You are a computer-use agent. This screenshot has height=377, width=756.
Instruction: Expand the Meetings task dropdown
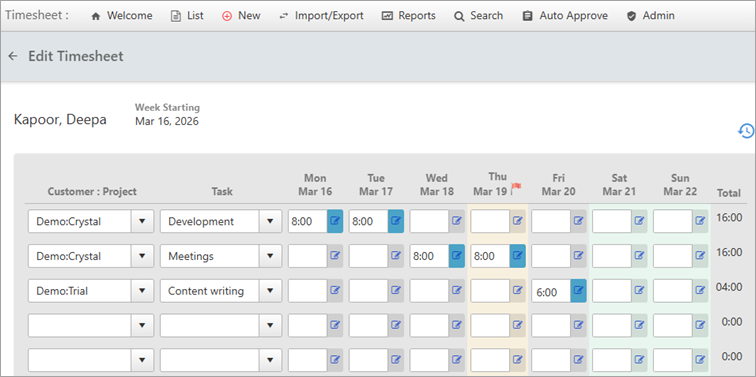click(x=270, y=256)
